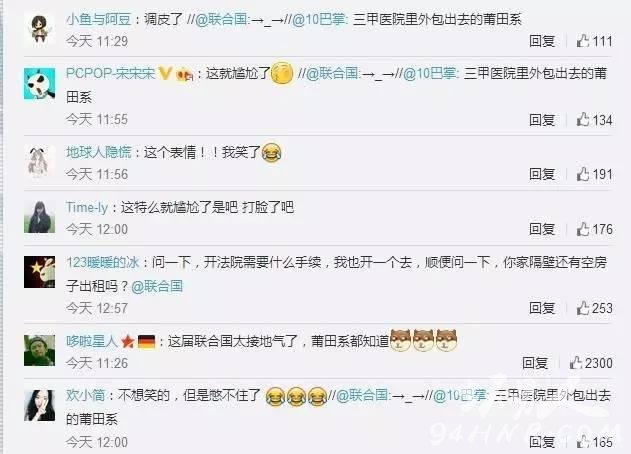Reply to 地球人隐慌's comment
631x454 pixels.
tap(542, 174)
